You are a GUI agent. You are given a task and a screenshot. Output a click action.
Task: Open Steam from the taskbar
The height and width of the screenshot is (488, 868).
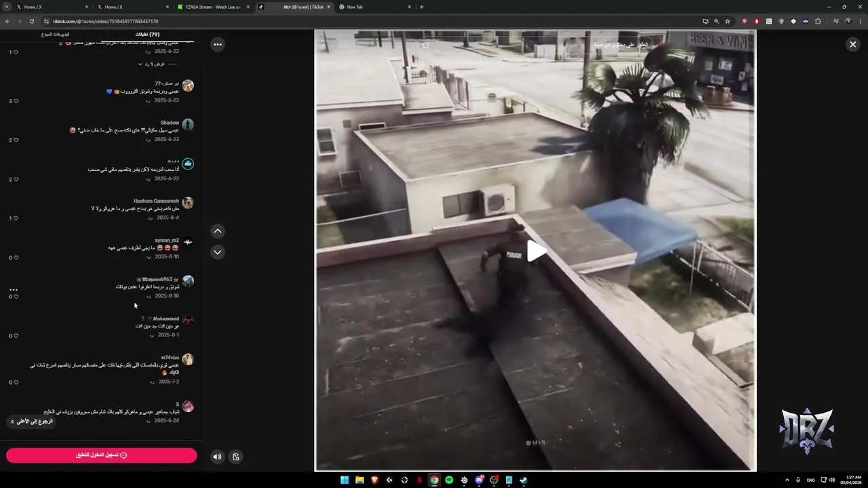(524, 480)
